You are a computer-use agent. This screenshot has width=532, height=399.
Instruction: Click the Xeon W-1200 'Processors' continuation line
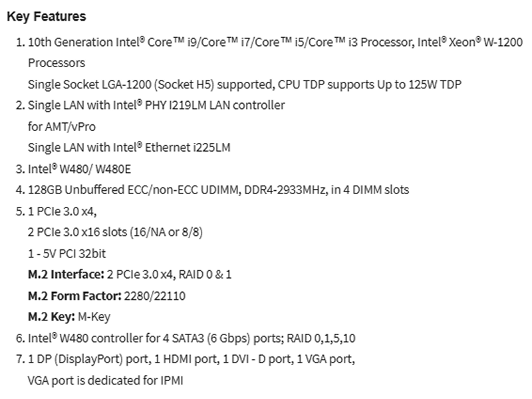[x=57, y=63]
